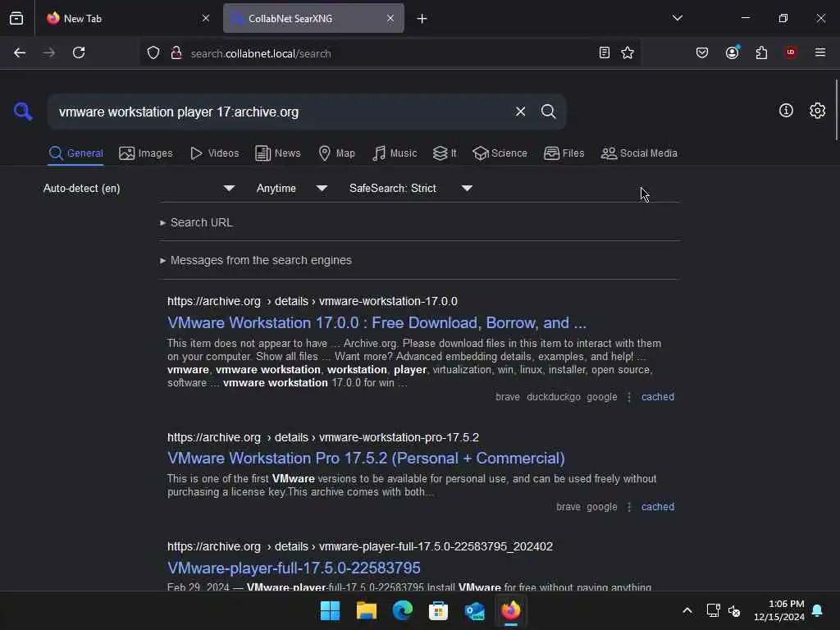Switch to It search category
This screenshot has width=840, height=630.
pyautogui.click(x=445, y=153)
